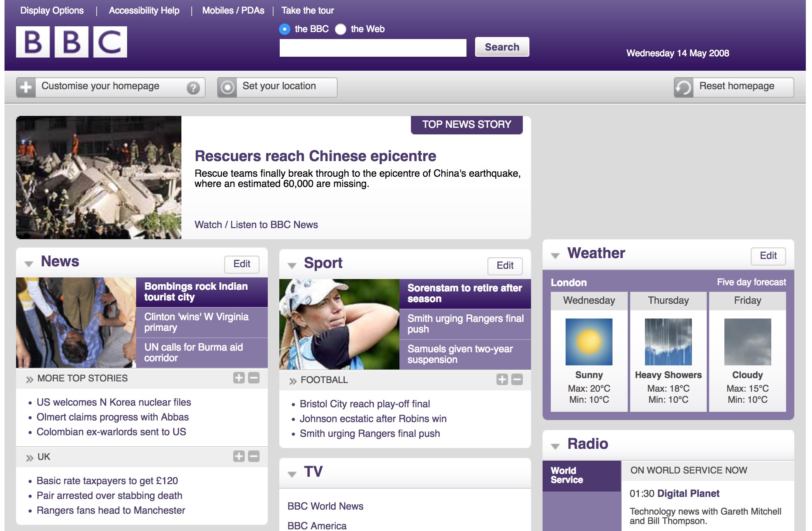This screenshot has width=812, height=531.
Task: Open 'Samuels given two-year suspension' story
Action: 465,354
